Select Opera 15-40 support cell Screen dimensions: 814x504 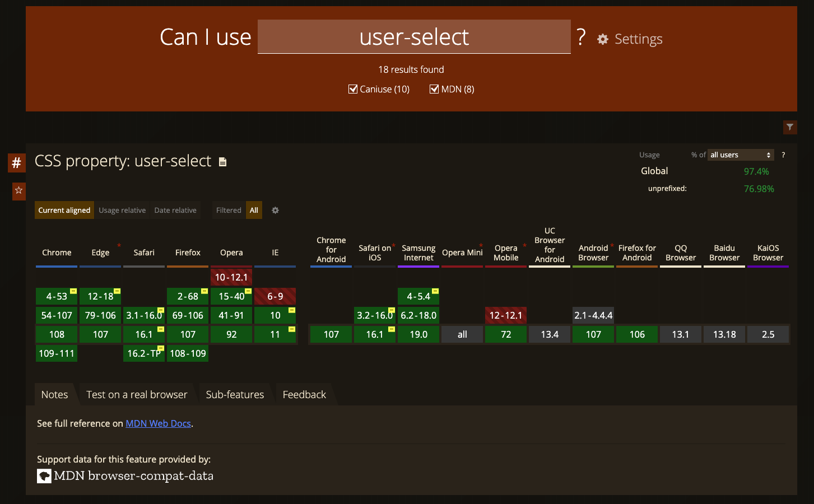click(231, 296)
